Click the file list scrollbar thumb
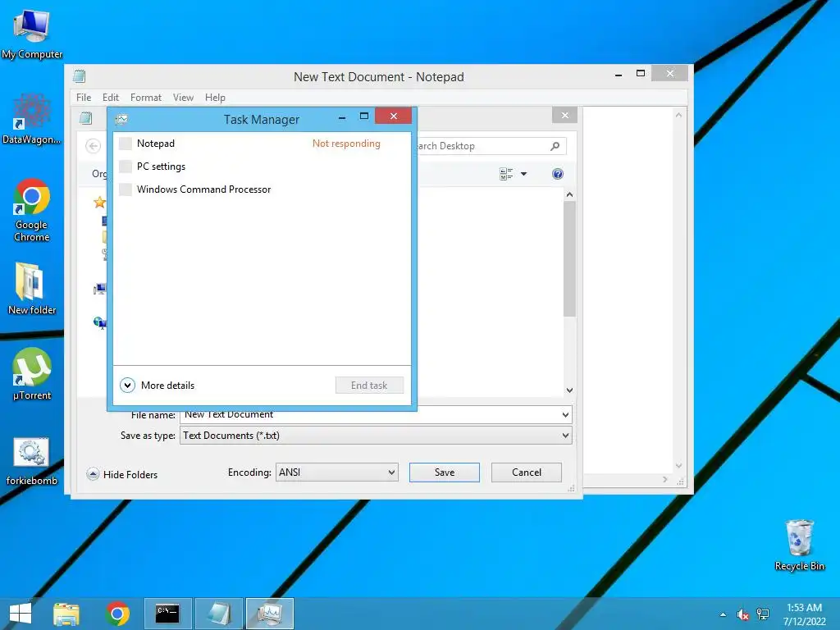 (569, 258)
